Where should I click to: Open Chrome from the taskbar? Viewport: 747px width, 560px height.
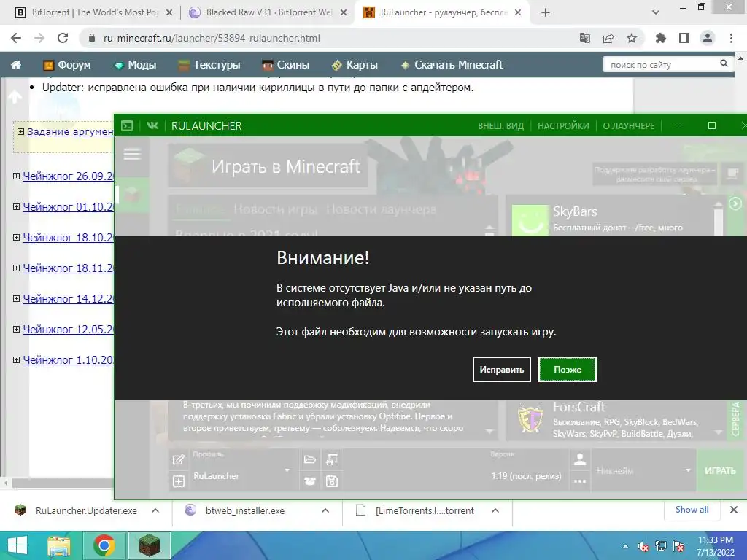pos(104,545)
